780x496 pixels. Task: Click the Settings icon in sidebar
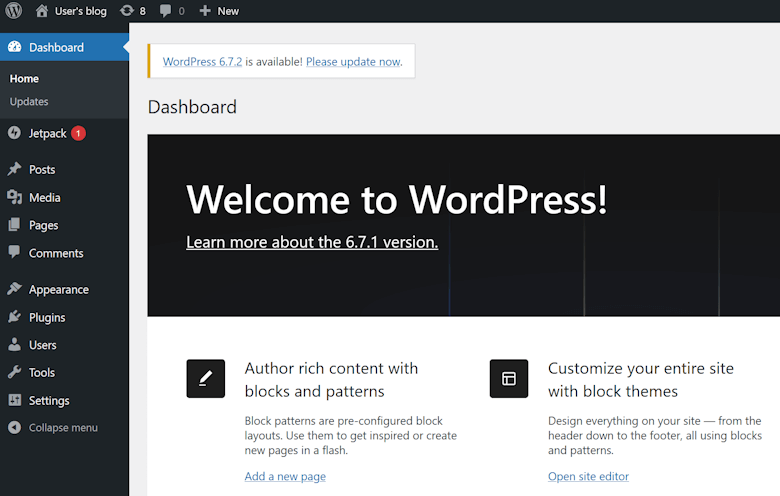14,400
